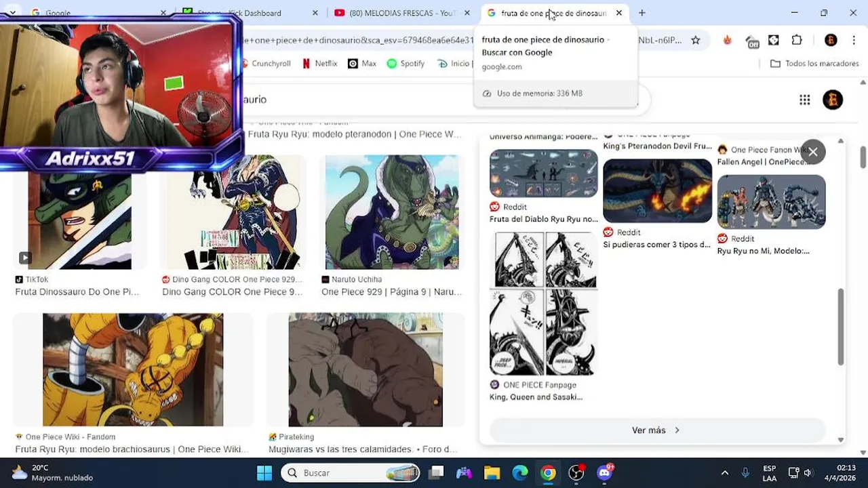Open the volume tray icon

808,472
